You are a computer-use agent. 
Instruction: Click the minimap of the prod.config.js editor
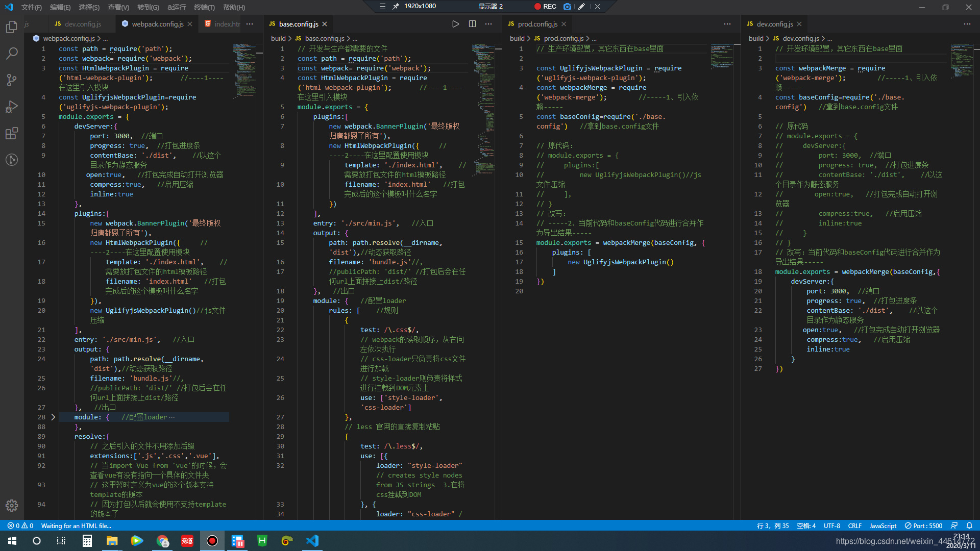(722, 56)
